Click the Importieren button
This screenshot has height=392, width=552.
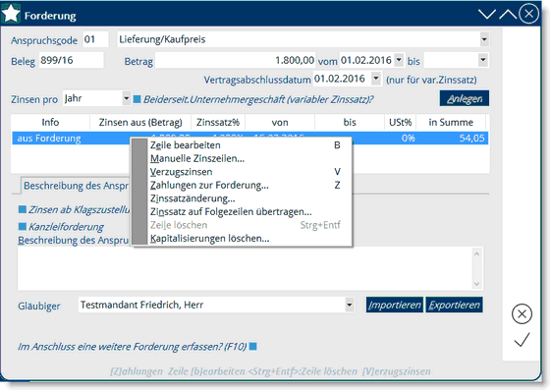(x=394, y=305)
